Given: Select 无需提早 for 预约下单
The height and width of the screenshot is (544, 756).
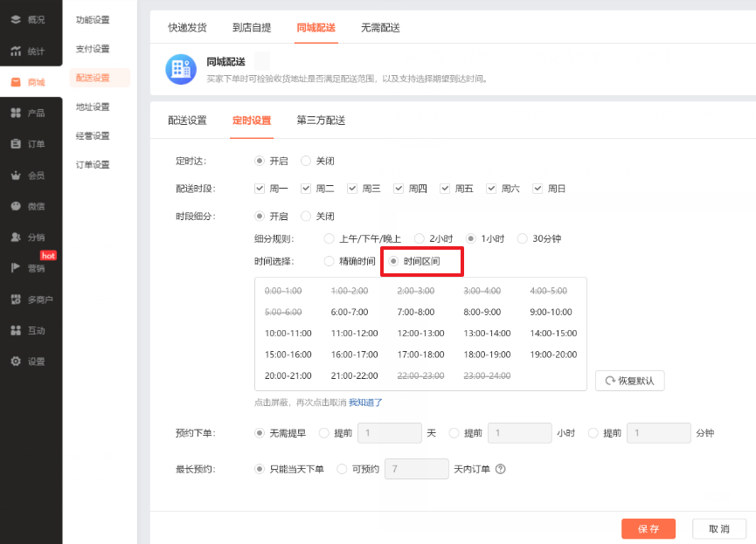Looking at the screenshot, I should click(x=260, y=433).
